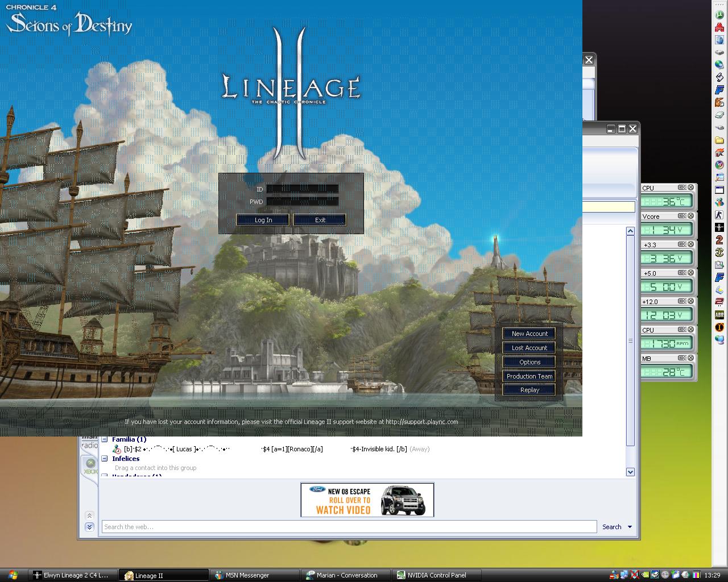This screenshot has height=582, width=728.
Task: Click the contact list scroll down arrow
Action: click(630, 472)
